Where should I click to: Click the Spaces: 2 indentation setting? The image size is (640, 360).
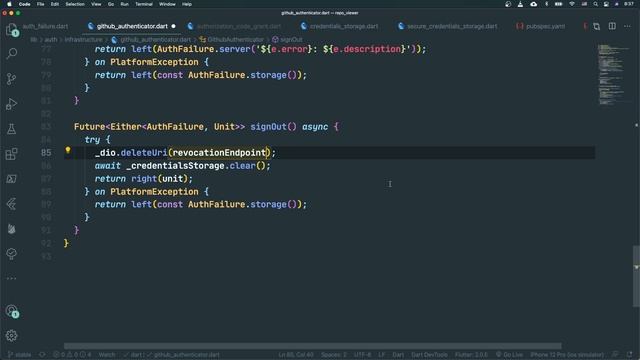[333, 355]
